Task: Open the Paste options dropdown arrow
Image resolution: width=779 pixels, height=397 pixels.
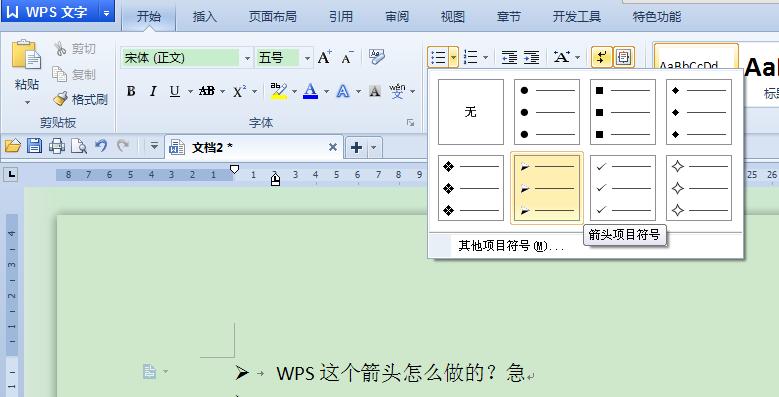Action: click(27, 102)
